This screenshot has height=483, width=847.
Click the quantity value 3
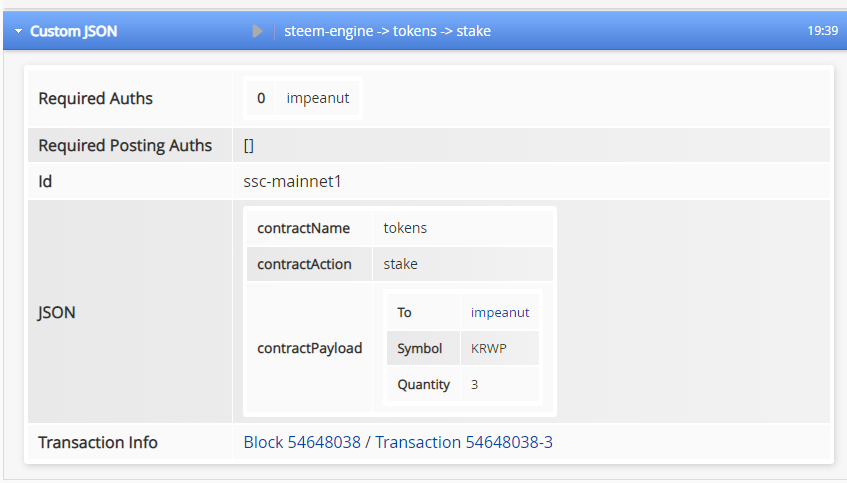[x=474, y=385]
